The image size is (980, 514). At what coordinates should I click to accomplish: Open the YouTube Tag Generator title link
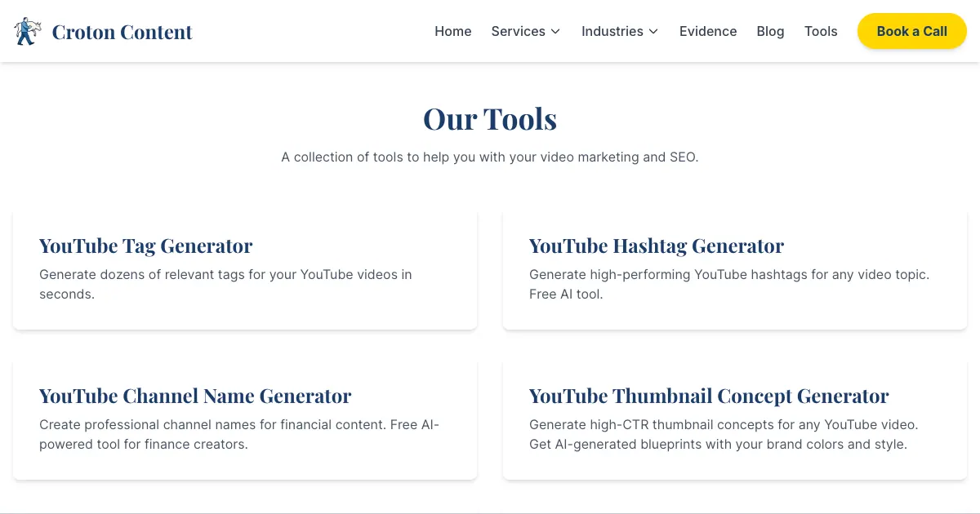pos(146,246)
